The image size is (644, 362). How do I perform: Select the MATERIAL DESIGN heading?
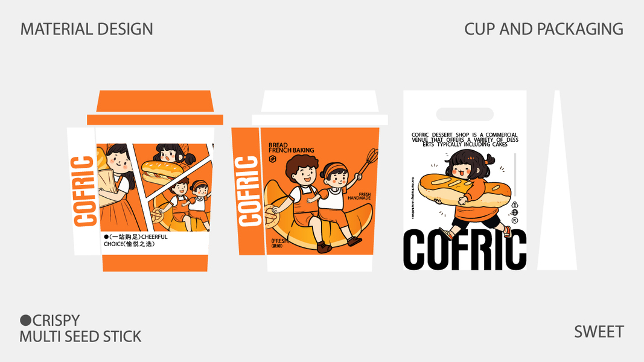87,29
